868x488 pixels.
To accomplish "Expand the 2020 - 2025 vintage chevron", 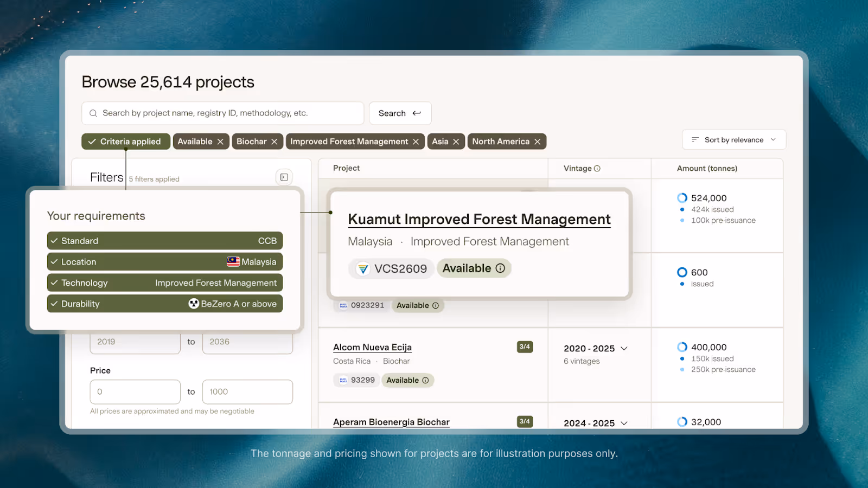I will pos(624,349).
